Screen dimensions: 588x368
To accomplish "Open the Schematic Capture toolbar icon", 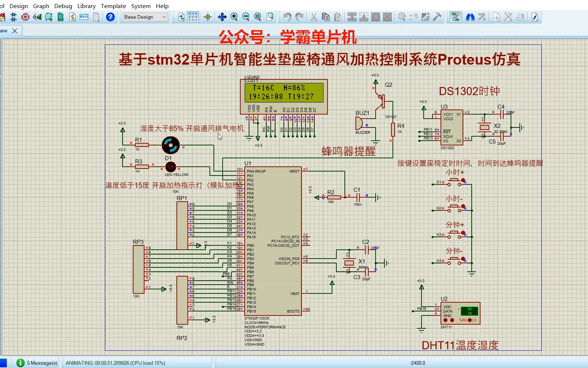I will pyautogui.click(x=14, y=17).
